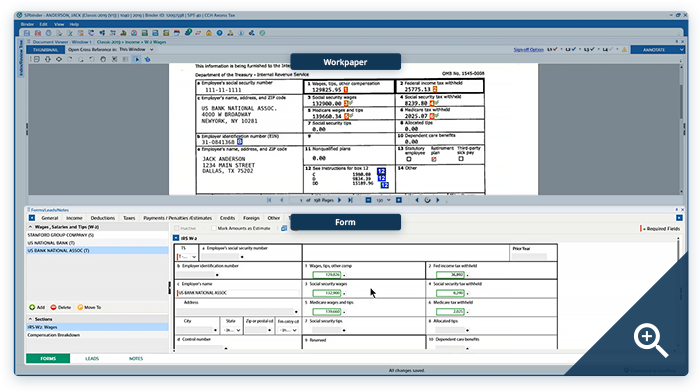The image size is (700, 392).
Task: Select the hand pan tool in viewer toolbar
Action: point(103,59)
